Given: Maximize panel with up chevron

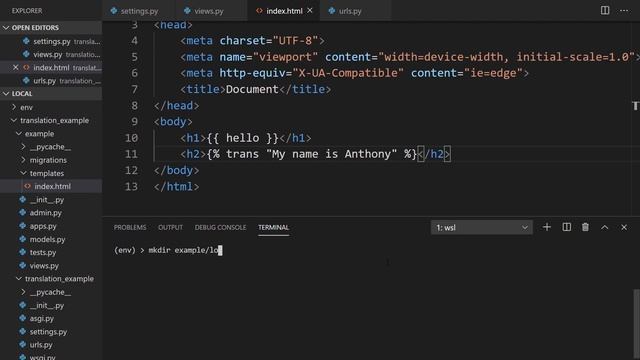Looking at the screenshot, I should coord(604,227).
